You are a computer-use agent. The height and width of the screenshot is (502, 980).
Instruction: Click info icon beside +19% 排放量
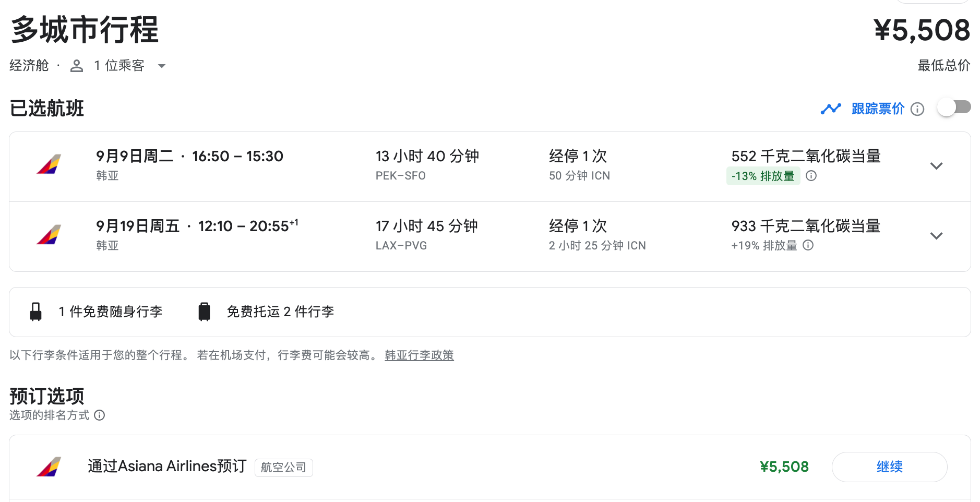(808, 245)
